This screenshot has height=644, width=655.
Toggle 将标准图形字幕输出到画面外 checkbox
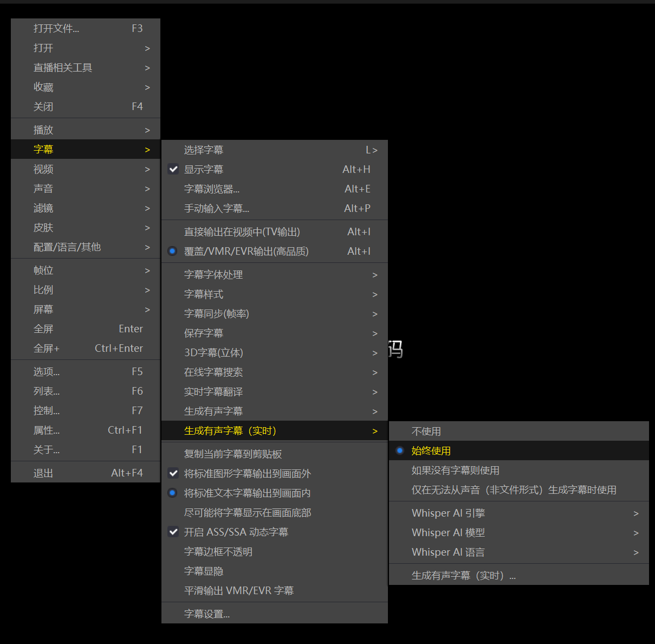[x=247, y=474]
